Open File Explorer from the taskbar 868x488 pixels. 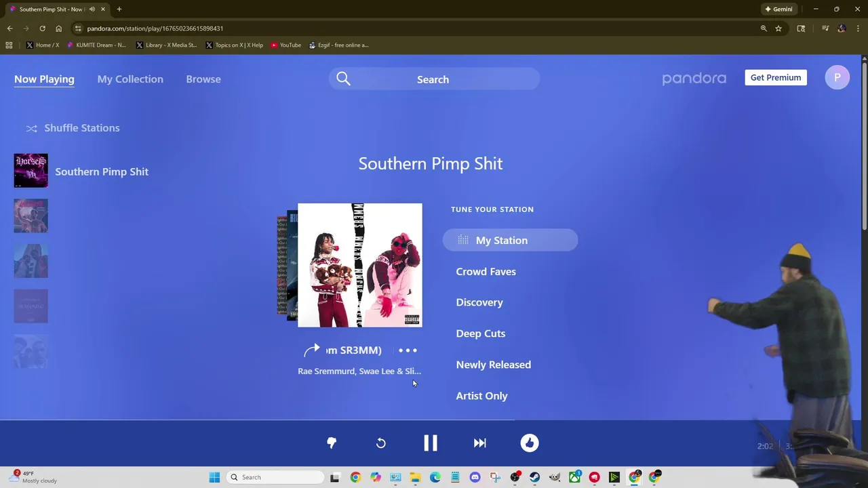click(415, 477)
